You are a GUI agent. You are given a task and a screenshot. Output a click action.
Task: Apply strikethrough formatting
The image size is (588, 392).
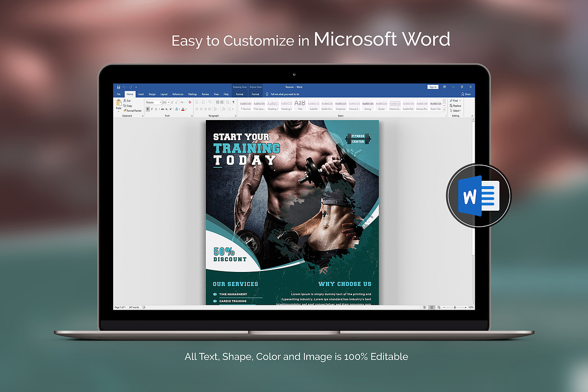162,109
